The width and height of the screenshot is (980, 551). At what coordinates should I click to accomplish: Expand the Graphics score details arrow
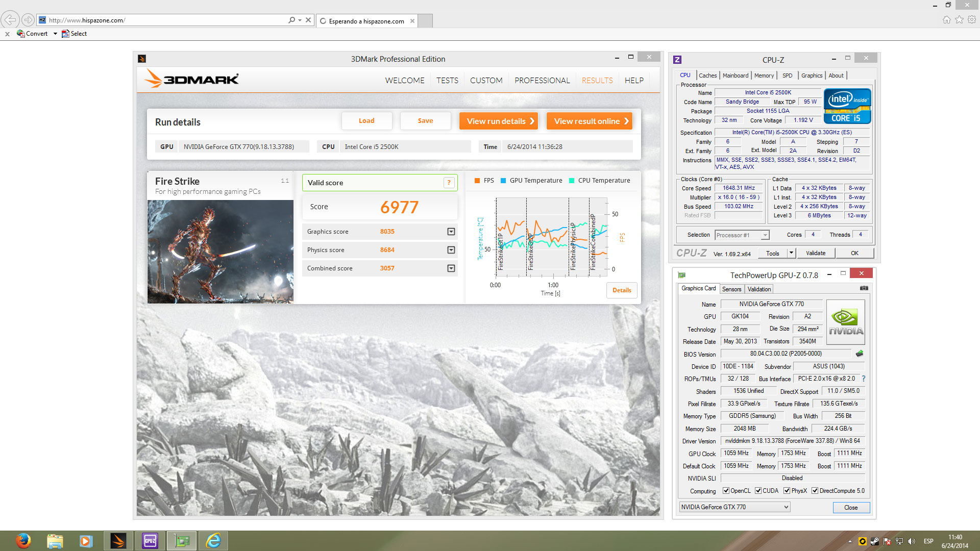451,232
